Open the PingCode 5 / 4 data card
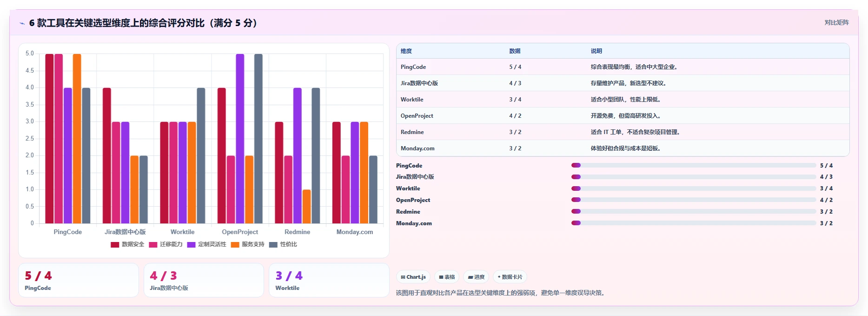The height and width of the screenshot is (316, 868). pos(79,280)
